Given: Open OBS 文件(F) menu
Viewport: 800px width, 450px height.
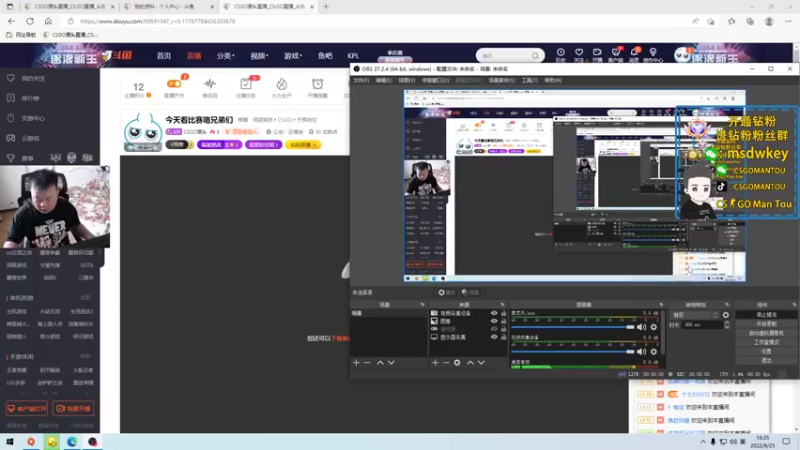Looking at the screenshot, I should point(361,80).
